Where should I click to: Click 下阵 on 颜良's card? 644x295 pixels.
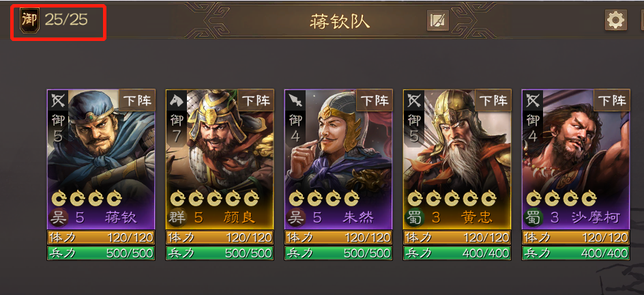256,100
